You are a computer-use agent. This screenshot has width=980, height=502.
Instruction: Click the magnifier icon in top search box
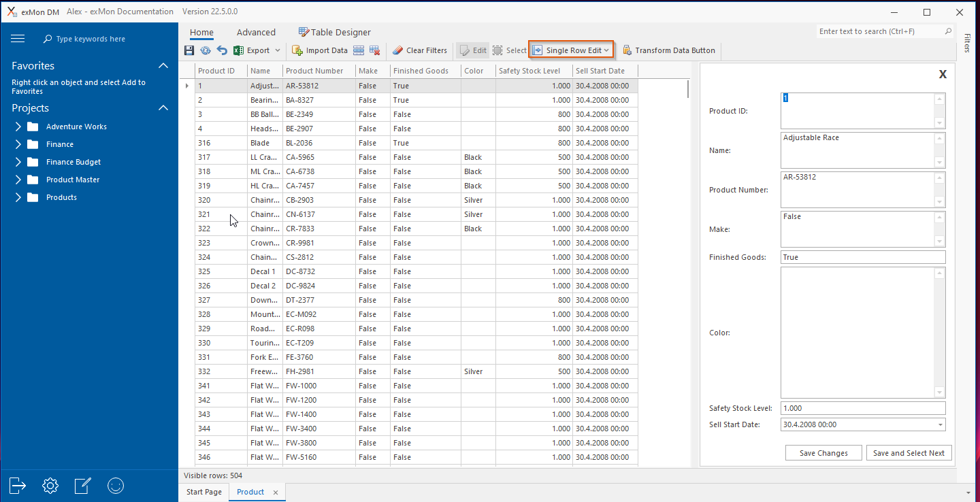pyautogui.click(x=948, y=31)
